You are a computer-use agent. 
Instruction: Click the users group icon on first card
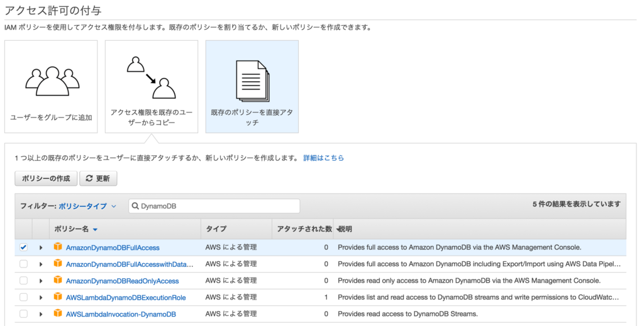(52, 81)
